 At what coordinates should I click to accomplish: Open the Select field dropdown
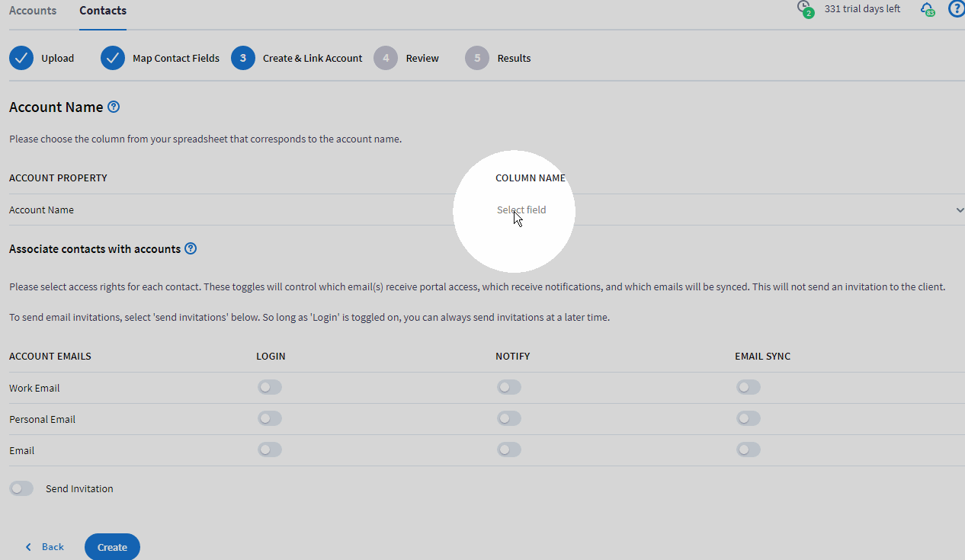[730, 210]
